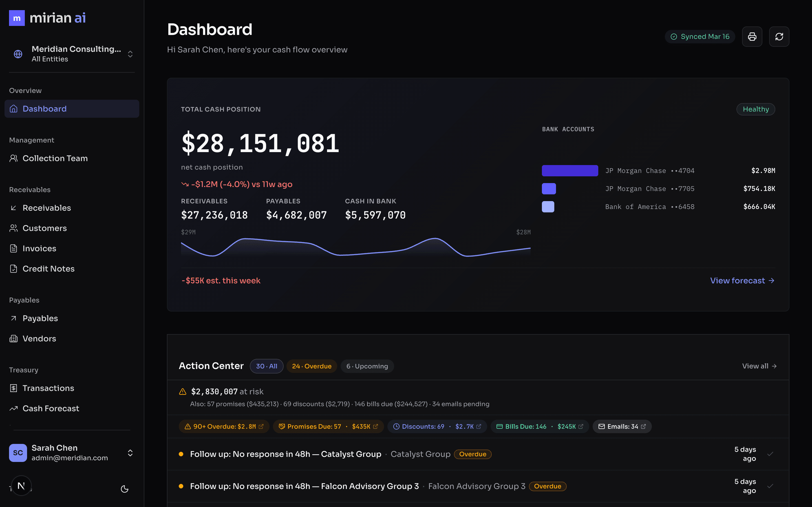Mark the Catalyst Group follow-up complete
This screenshot has width=812, height=507.
[x=770, y=454]
